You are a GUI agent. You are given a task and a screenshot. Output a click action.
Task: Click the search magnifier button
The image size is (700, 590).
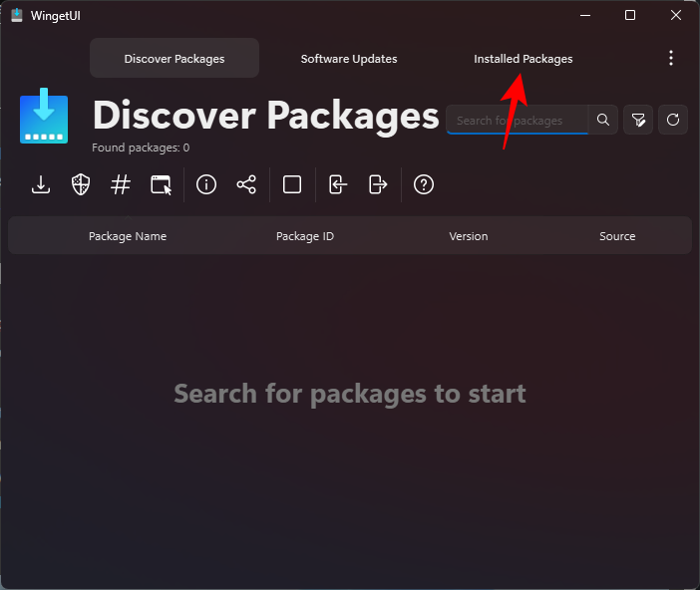tap(603, 120)
